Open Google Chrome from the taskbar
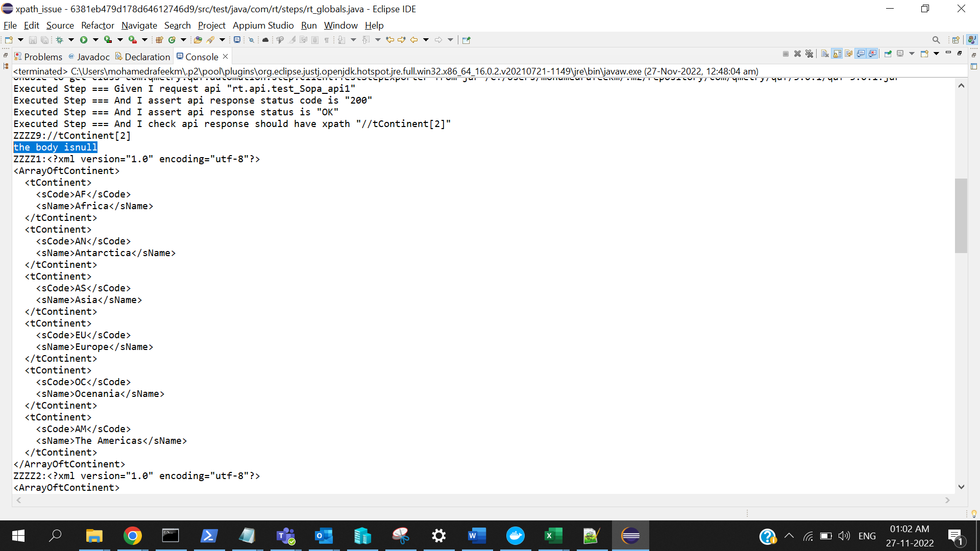This screenshot has height=551, width=980. point(133,536)
